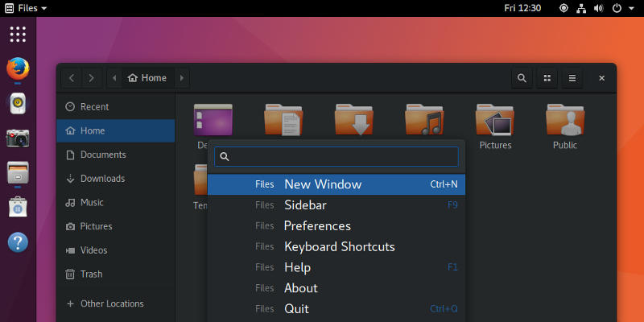Open Videos in the sidebar
Image resolution: width=644 pixels, height=322 pixels.
[x=116, y=250]
